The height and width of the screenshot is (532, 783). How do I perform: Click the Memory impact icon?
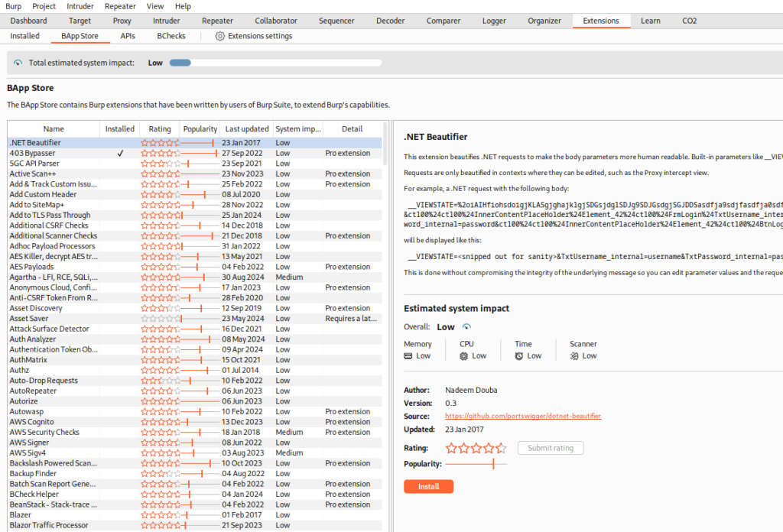click(x=408, y=356)
